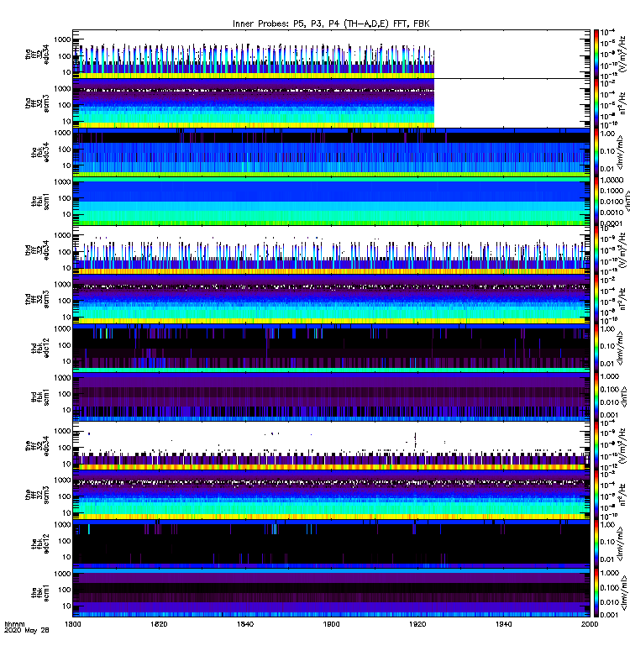The height and width of the screenshot is (672, 630).
Task: Select the thd fff edc34 spectrogram panel
Action: [x=331, y=249]
